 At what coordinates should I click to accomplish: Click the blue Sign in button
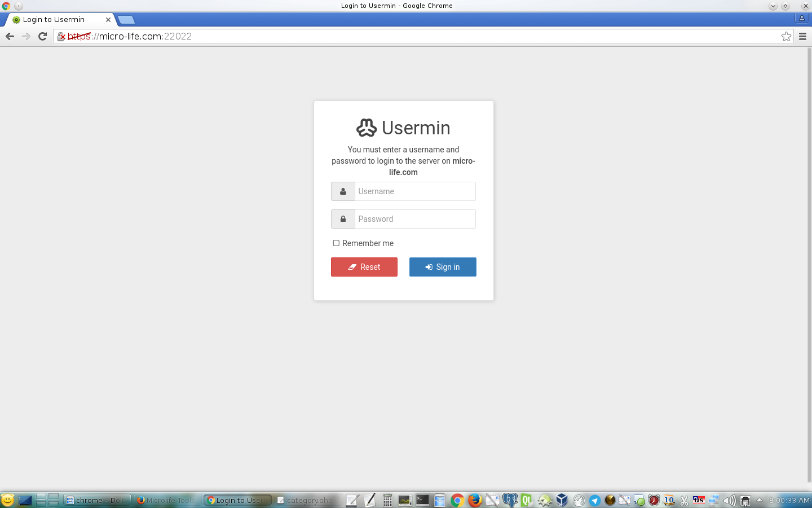[443, 267]
